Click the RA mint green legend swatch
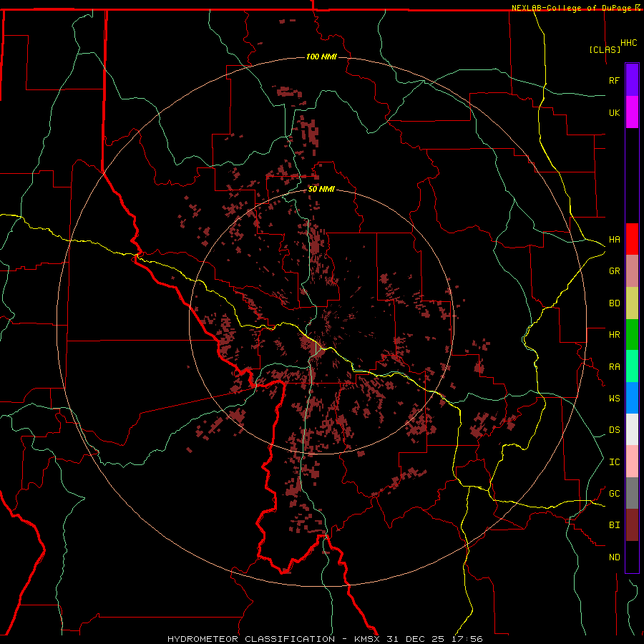 click(x=632, y=366)
